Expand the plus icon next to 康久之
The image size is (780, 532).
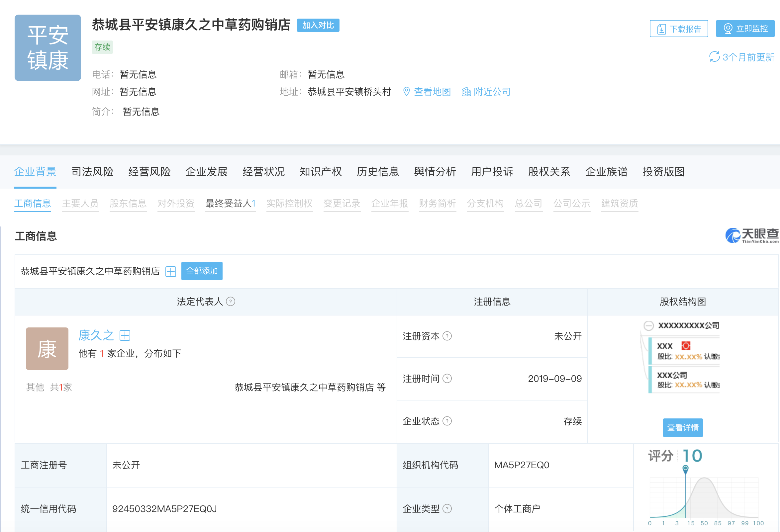click(x=125, y=335)
